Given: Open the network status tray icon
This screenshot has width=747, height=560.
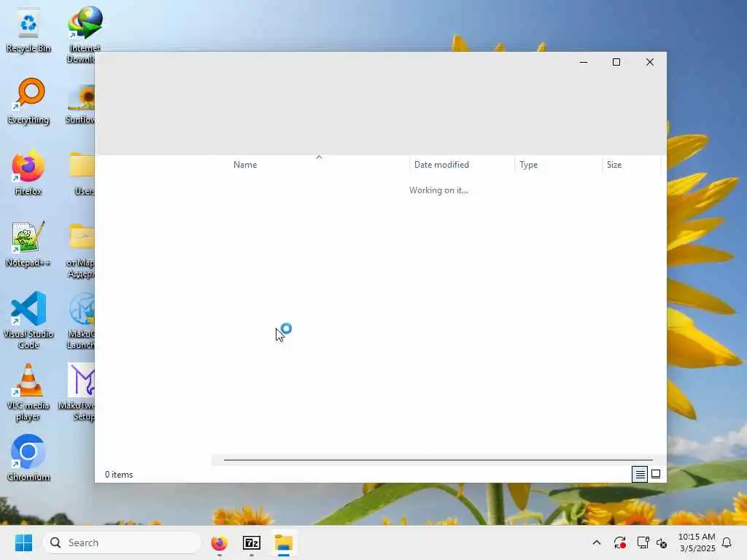Looking at the screenshot, I should point(643,542).
